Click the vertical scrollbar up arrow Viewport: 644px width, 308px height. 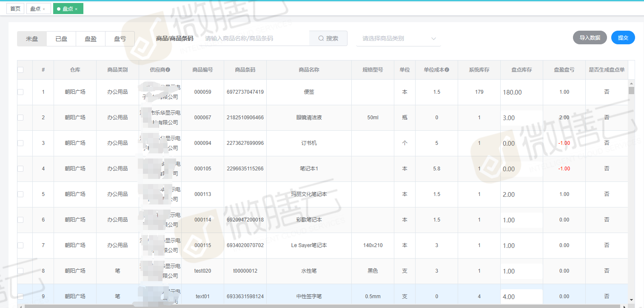pyautogui.click(x=631, y=83)
